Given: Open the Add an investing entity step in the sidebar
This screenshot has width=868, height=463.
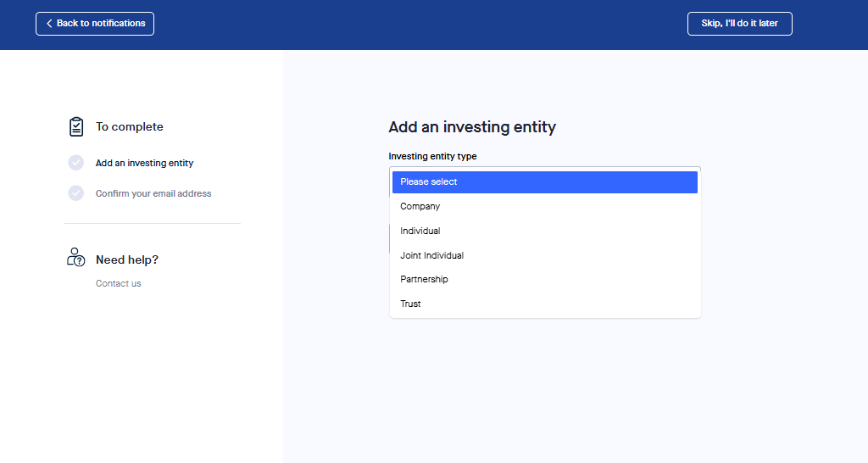Looking at the screenshot, I should 145,163.
